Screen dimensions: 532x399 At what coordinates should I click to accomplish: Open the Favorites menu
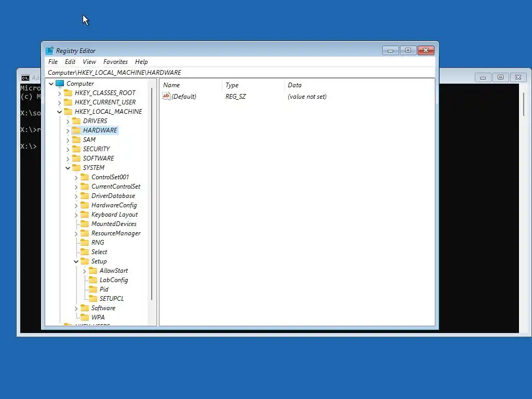115,62
